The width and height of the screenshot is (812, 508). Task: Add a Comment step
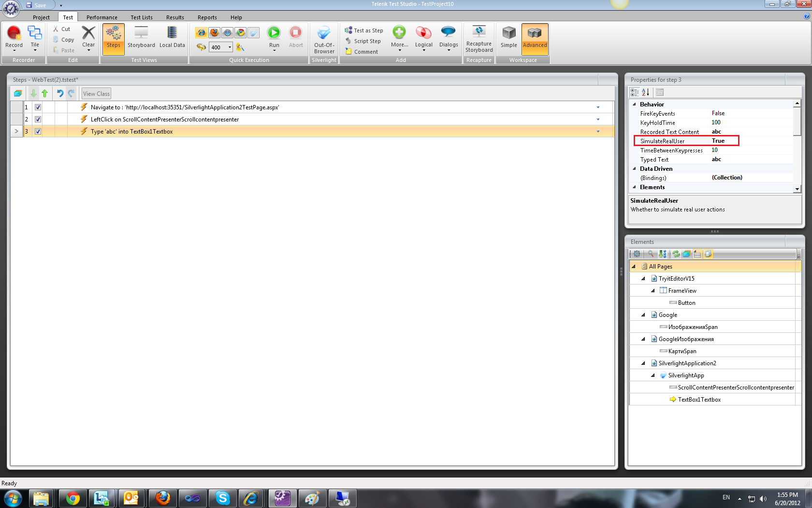[362, 52]
